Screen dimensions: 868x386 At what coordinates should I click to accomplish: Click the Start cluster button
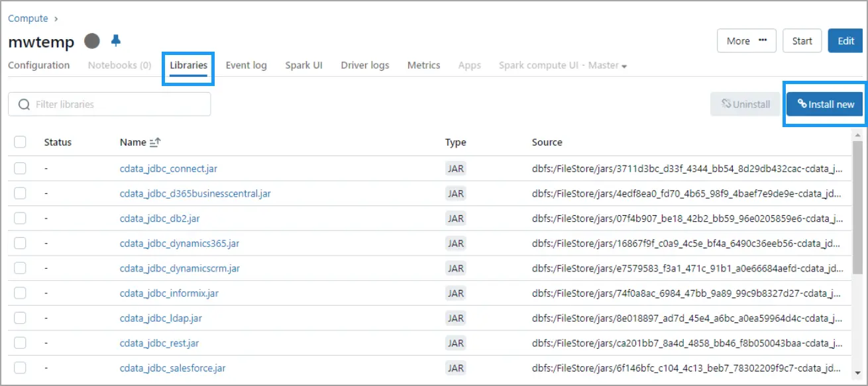802,41
